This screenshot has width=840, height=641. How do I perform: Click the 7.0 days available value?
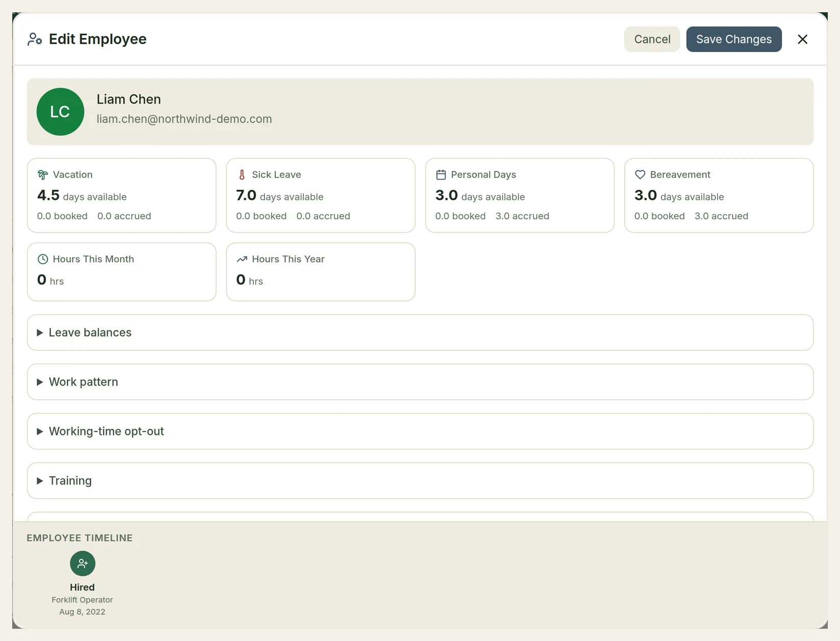point(280,196)
